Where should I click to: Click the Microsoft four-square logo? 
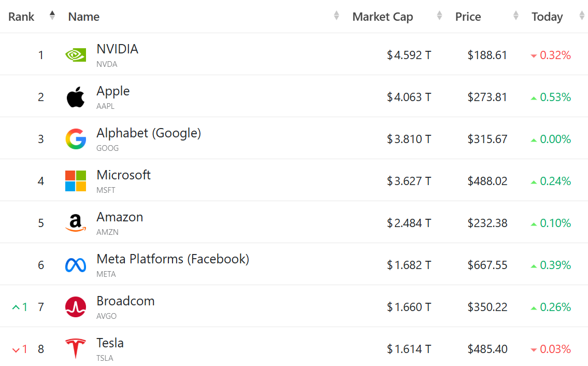(76, 181)
